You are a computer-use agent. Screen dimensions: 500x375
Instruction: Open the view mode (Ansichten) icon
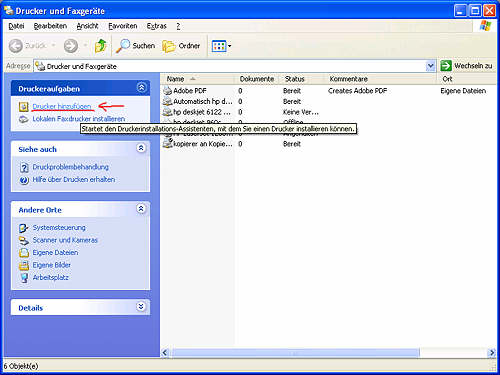coord(219,46)
